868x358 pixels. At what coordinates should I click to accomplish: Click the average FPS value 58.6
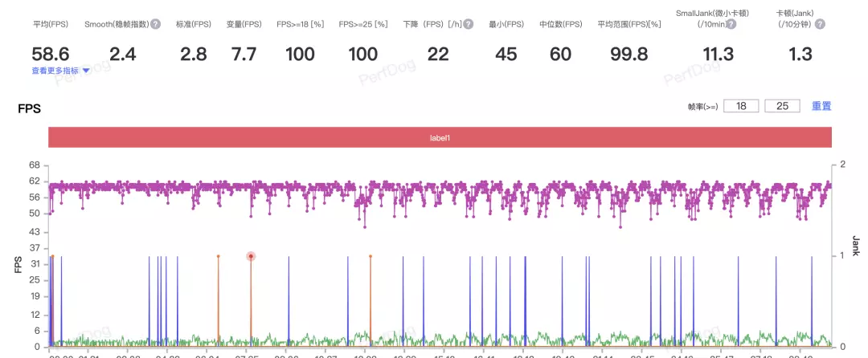51,54
